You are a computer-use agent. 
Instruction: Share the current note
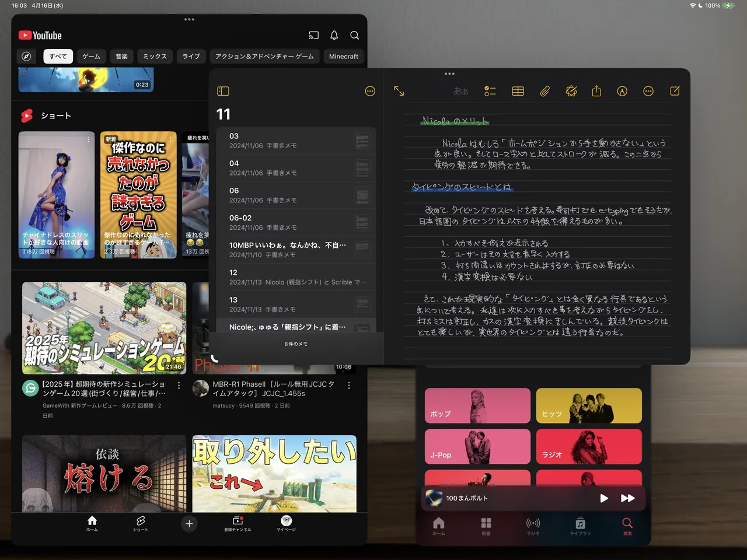(x=596, y=92)
